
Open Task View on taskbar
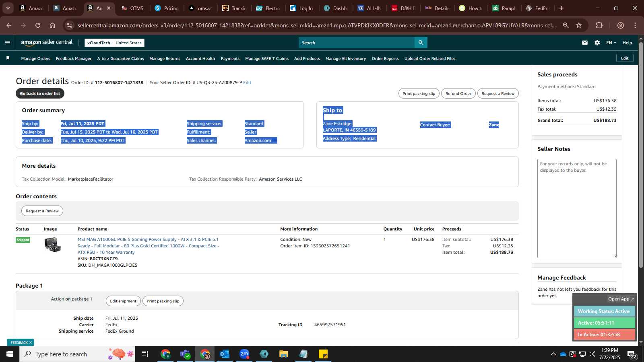pyautogui.click(x=145, y=354)
